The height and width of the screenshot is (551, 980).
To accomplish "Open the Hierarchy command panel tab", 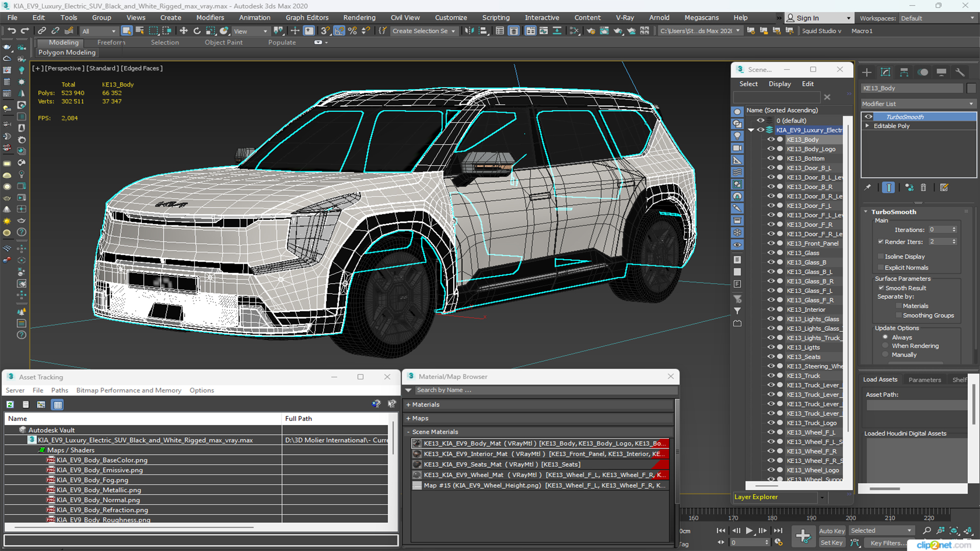I will (x=904, y=72).
